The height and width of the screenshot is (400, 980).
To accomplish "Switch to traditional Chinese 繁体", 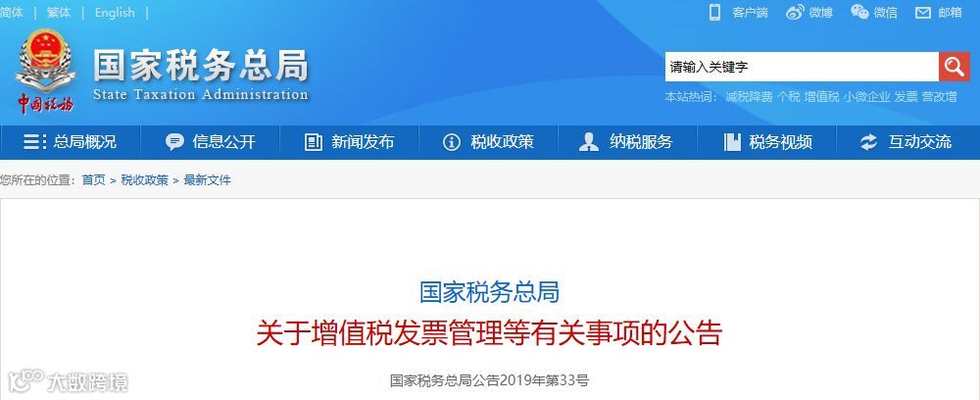I will point(59,13).
